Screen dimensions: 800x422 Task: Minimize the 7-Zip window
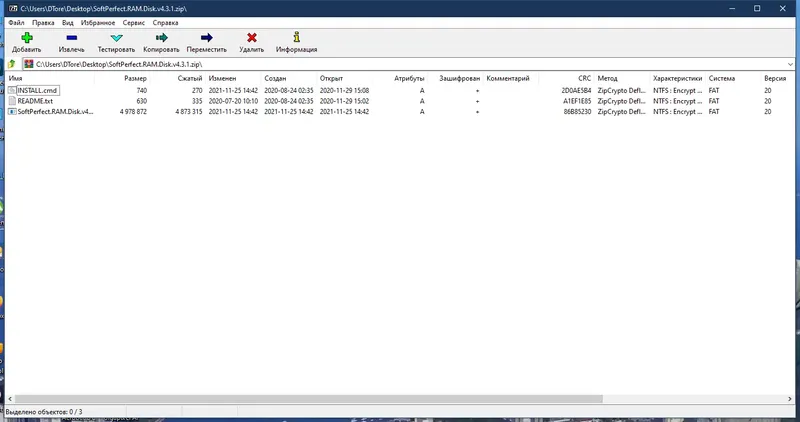click(x=732, y=8)
